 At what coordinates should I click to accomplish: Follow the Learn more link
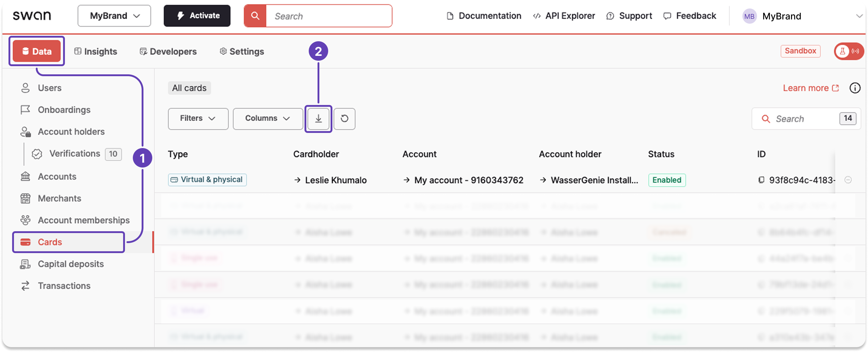[x=811, y=88]
